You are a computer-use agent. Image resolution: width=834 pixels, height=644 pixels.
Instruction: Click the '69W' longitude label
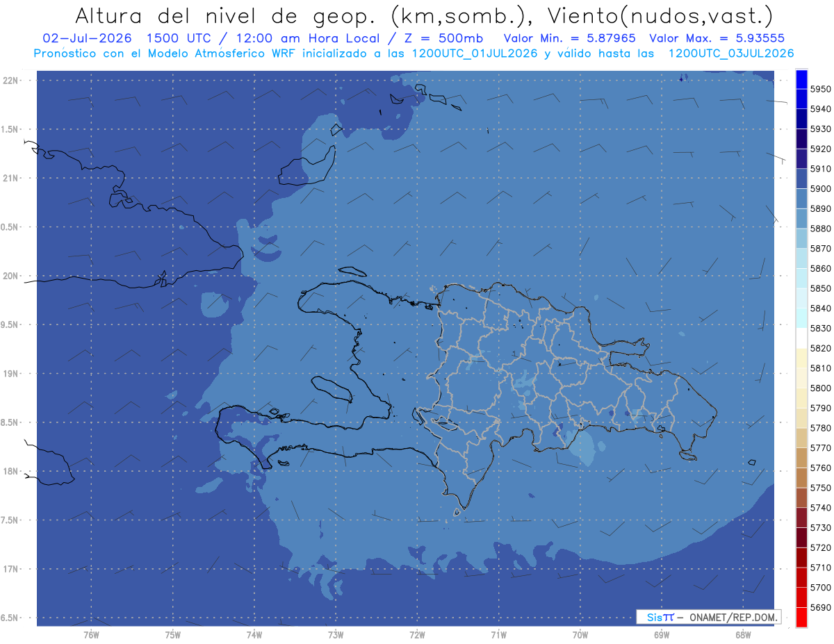(x=662, y=635)
